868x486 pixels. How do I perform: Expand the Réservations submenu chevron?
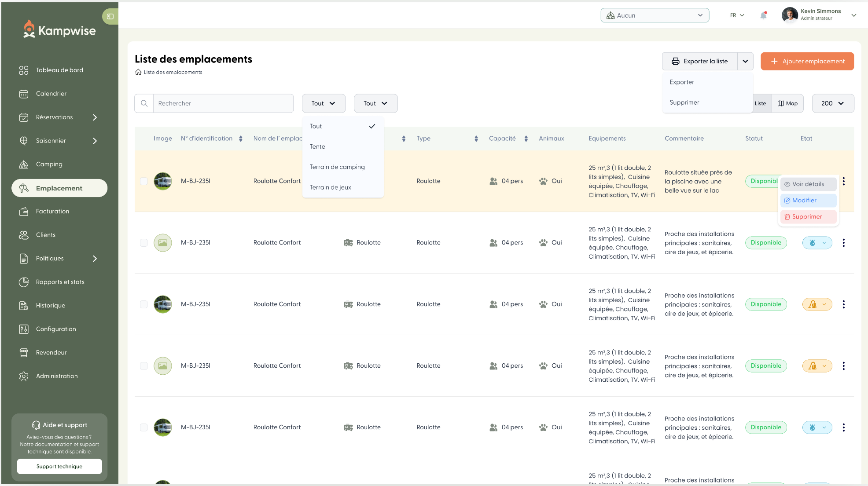95,117
